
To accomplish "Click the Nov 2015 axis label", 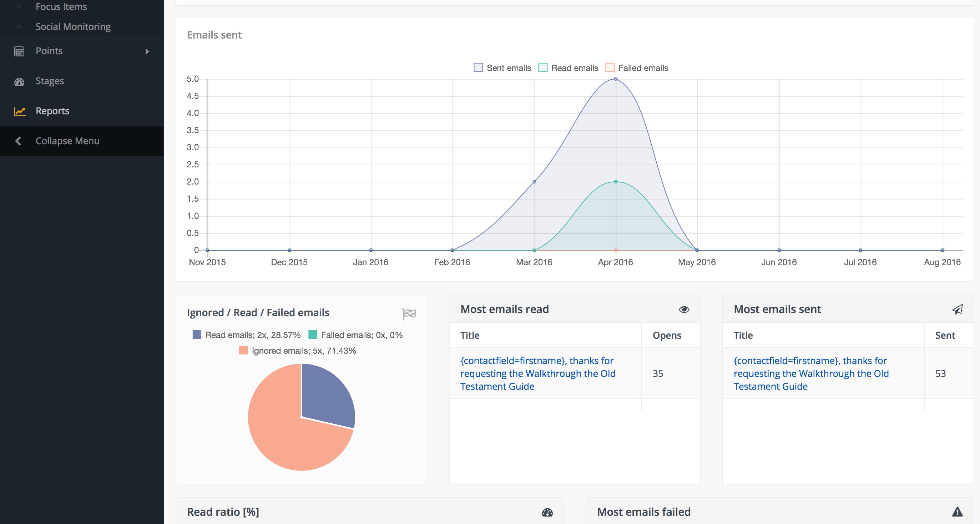I will click(207, 262).
